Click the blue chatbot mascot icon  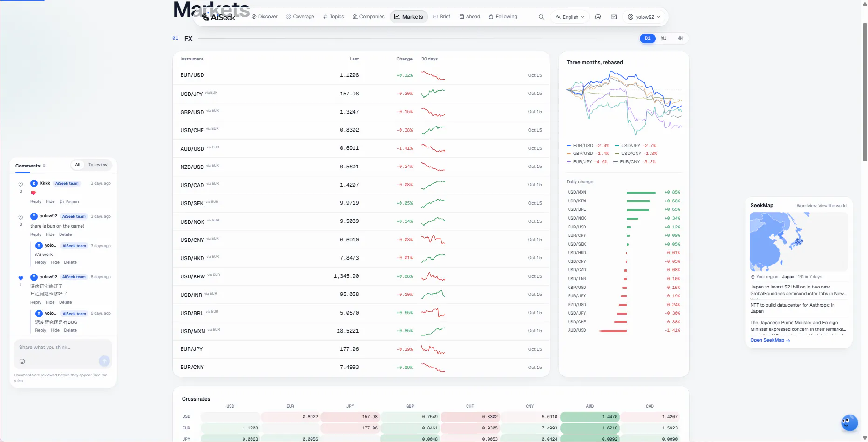point(849,422)
